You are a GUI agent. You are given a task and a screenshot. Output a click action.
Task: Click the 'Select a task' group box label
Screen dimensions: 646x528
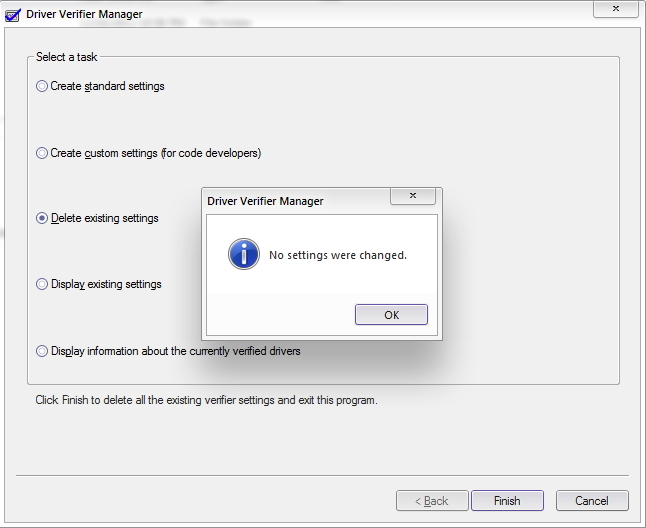(x=66, y=57)
